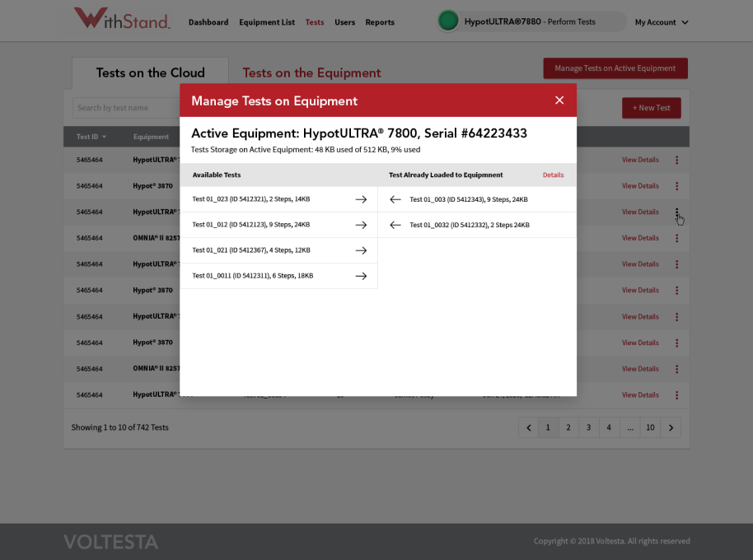Viewport: 753px width, 560px height.
Task: Open kebab menu for the OMNIA II 8257 fourth row
Action: tap(676, 238)
